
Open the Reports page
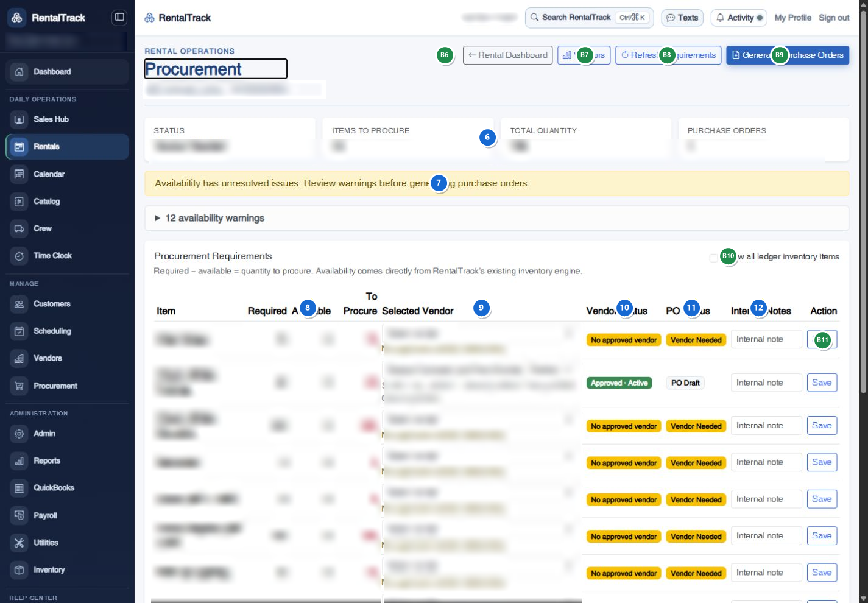pyautogui.click(x=67, y=461)
